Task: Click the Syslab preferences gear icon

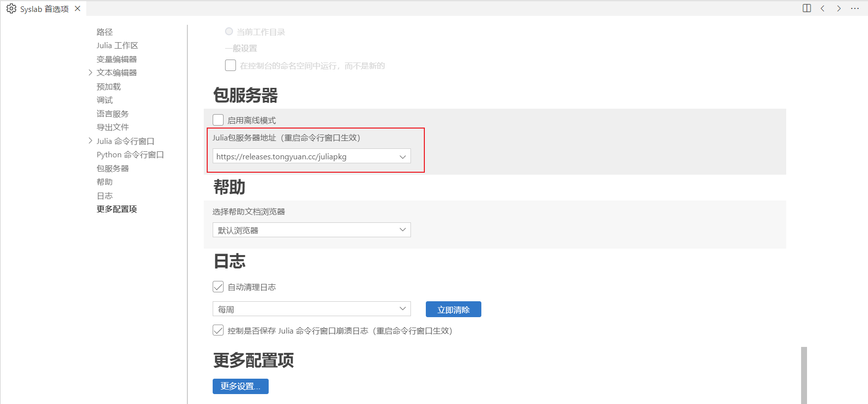Action: pos(11,8)
